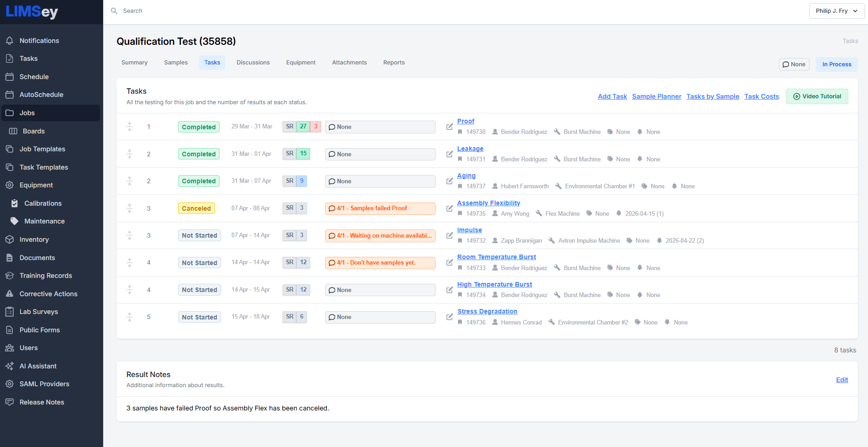Image resolution: width=868 pixels, height=447 pixels.
Task: Click the red failed count 3 on Proof row
Action: [316, 127]
